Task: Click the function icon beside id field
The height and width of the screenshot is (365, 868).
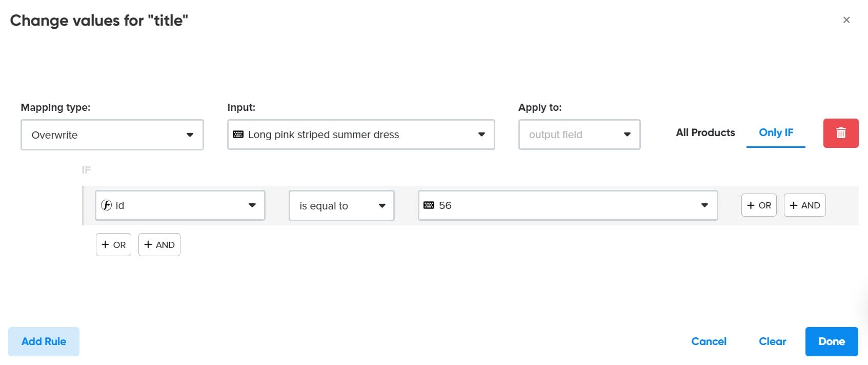Action: 107,205
